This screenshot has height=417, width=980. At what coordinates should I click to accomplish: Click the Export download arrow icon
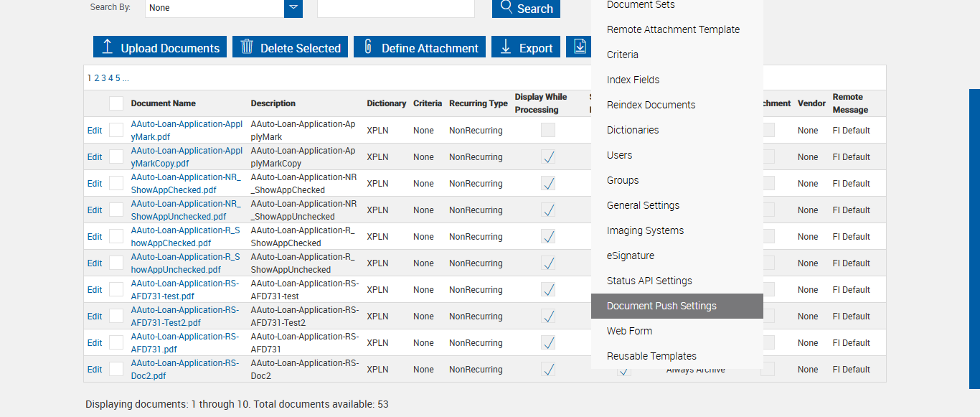[506, 47]
